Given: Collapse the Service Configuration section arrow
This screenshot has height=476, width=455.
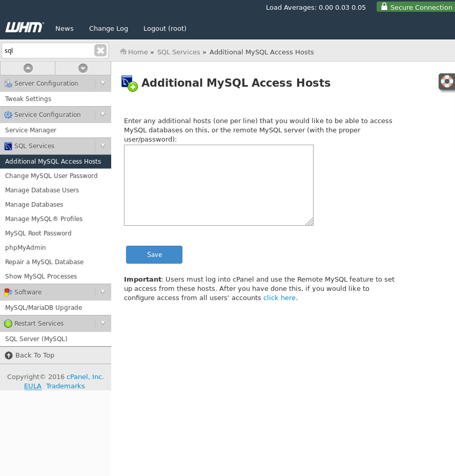Looking at the screenshot, I should click(103, 114).
